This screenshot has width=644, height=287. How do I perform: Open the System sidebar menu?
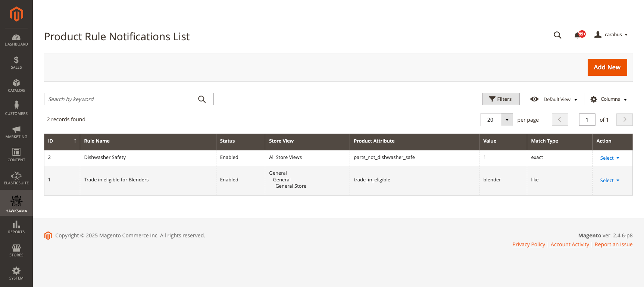point(16,274)
